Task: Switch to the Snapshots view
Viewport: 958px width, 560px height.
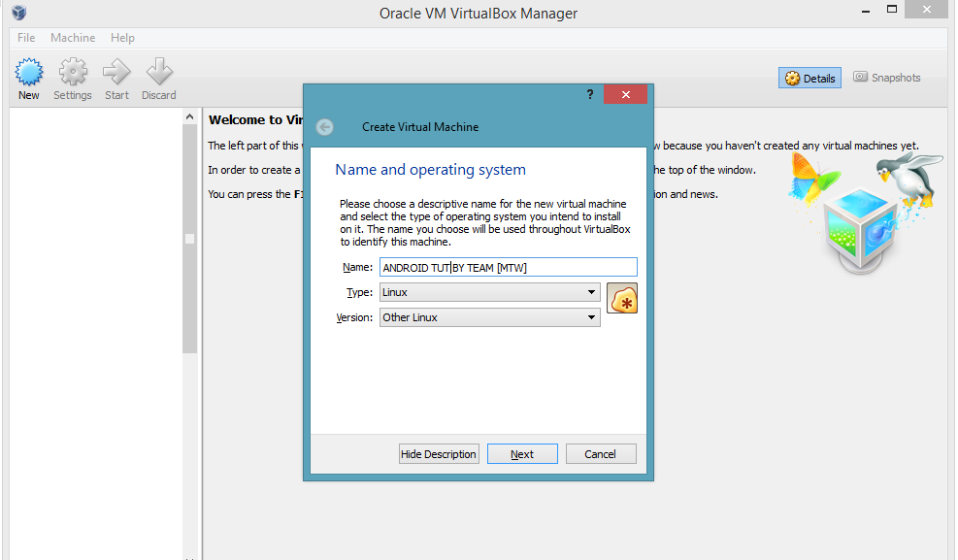Action: (x=886, y=78)
